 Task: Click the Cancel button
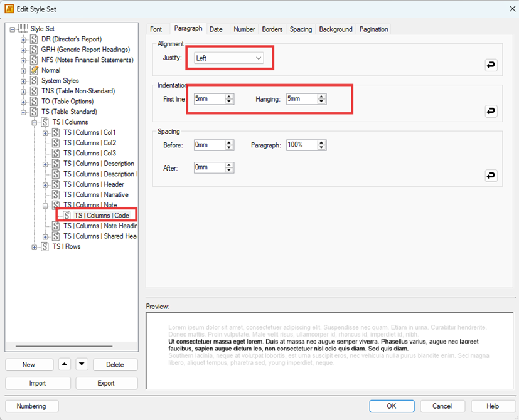pyautogui.click(x=442, y=406)
